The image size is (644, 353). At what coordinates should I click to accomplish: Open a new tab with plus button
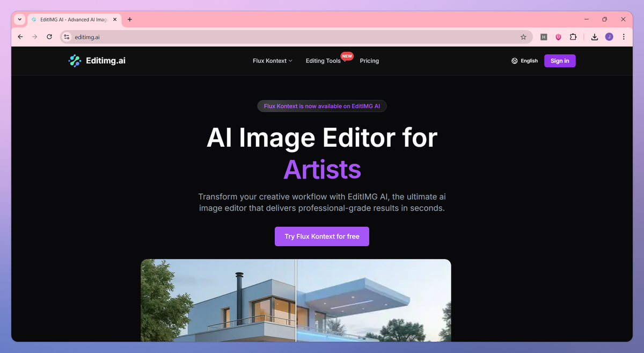(129, 19)
